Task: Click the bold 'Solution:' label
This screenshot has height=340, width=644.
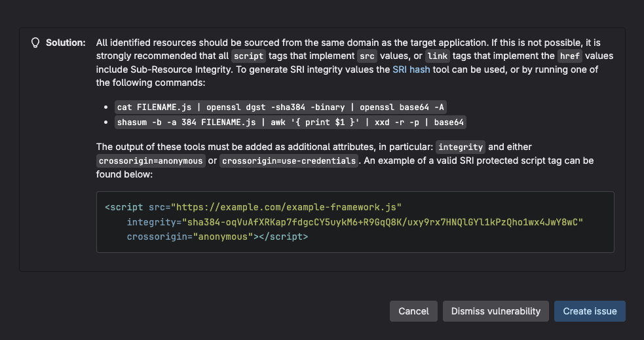Action: tap(66, 43)
